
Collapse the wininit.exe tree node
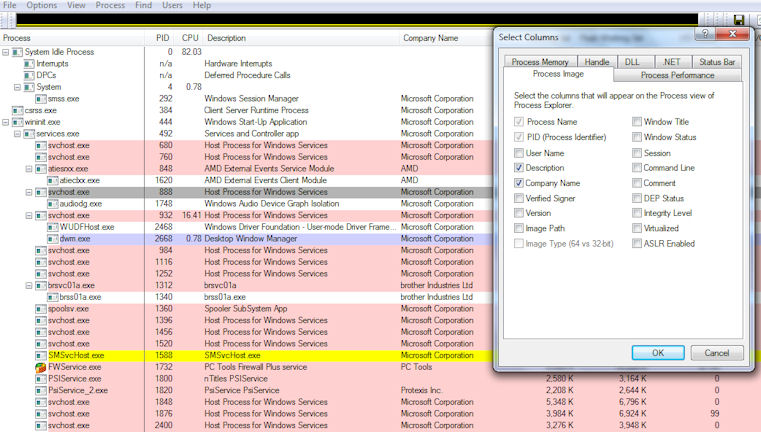[5, 122]
